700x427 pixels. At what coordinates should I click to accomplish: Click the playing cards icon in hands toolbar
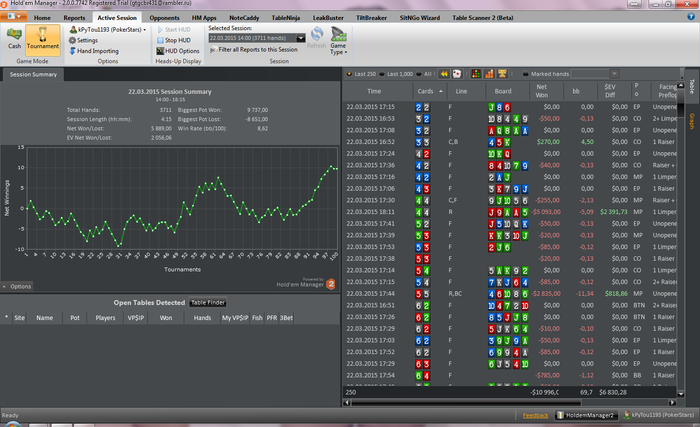tap(457, 74)
